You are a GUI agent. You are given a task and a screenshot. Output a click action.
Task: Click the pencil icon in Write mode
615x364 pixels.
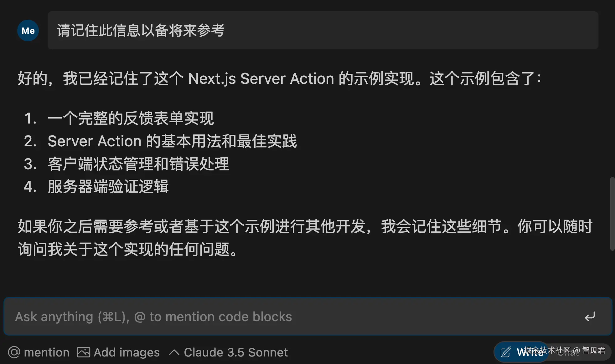(x=505, y=352)
